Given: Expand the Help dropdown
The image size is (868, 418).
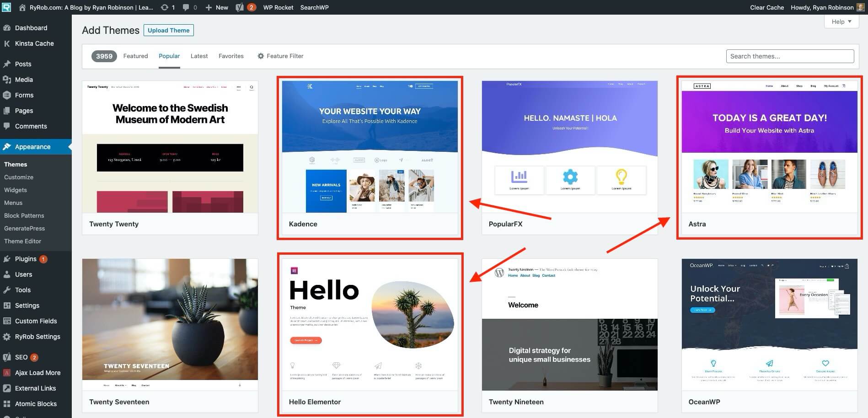Looking at the screenshot, I should tap(841, 21).
